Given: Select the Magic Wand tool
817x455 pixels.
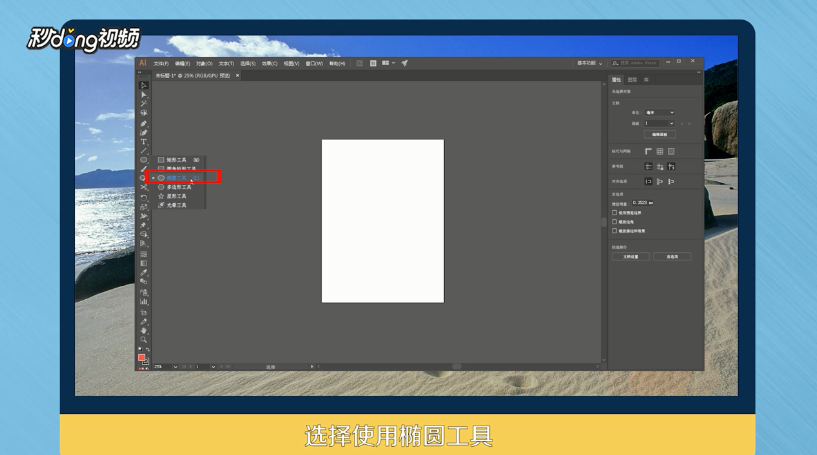Looking at the screenshot, I should point(144,104).
